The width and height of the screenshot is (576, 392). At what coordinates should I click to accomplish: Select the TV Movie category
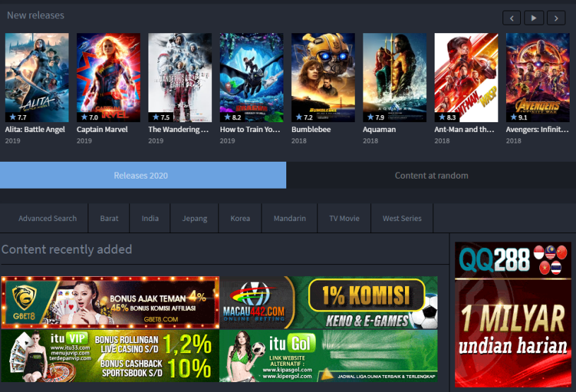click(x=344, y=218)
